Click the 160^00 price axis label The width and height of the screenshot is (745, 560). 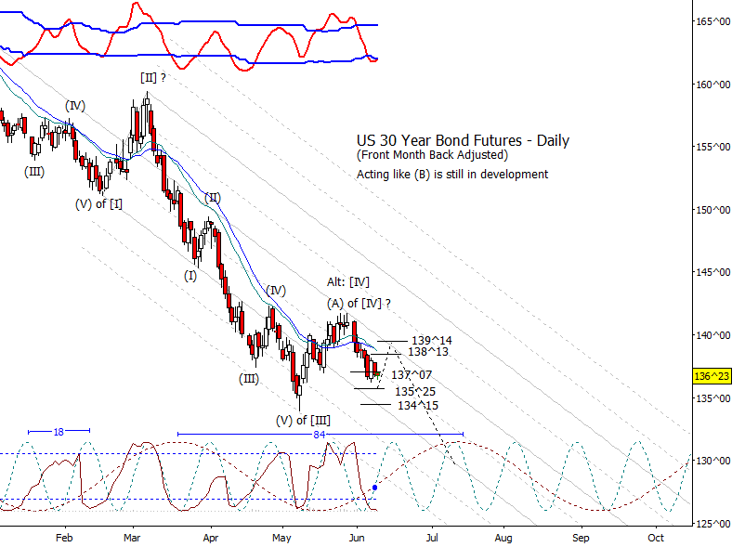713,85
